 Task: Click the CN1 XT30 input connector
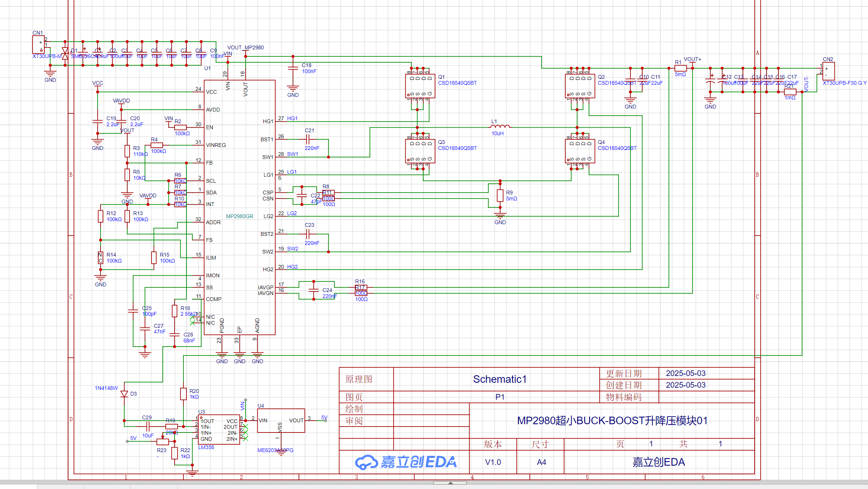click(x=38, y=44)
